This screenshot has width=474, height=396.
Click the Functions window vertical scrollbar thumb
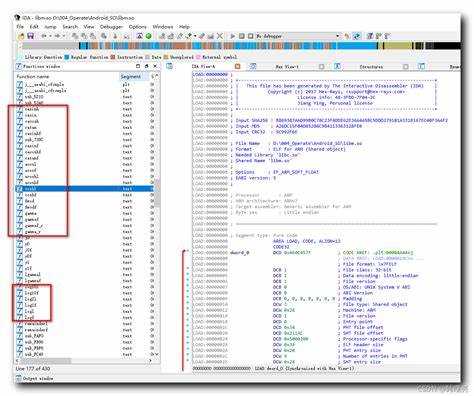(157, 193)
